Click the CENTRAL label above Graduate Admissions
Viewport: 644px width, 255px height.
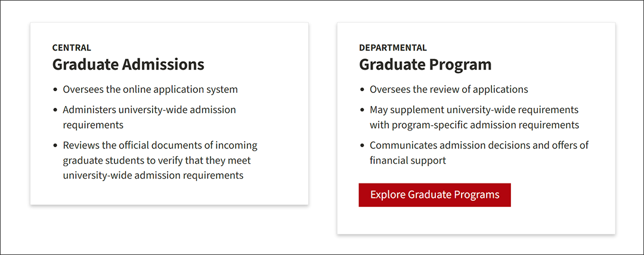(72, 48)
